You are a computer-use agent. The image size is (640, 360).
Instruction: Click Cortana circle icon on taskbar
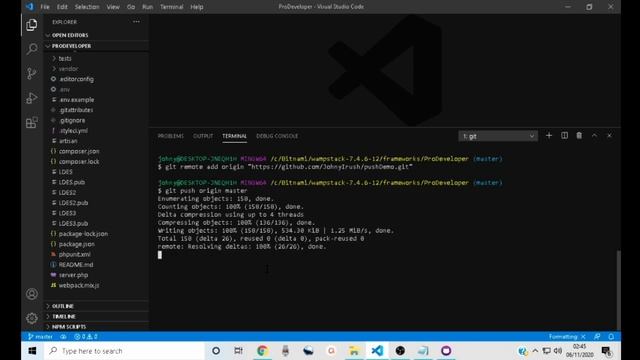216,351
